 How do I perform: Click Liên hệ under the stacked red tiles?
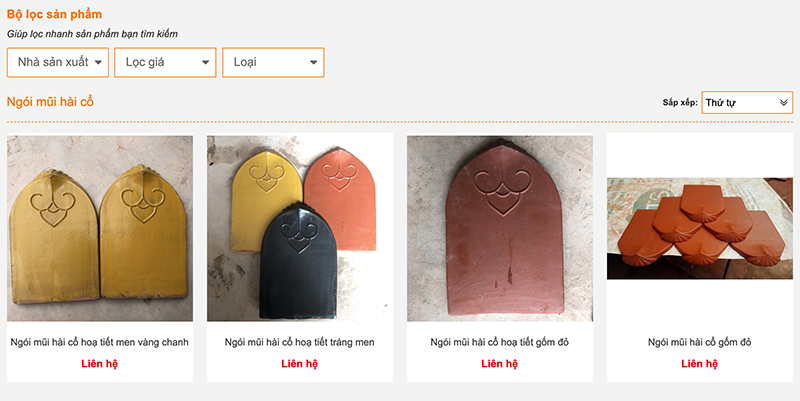(700, 364)
